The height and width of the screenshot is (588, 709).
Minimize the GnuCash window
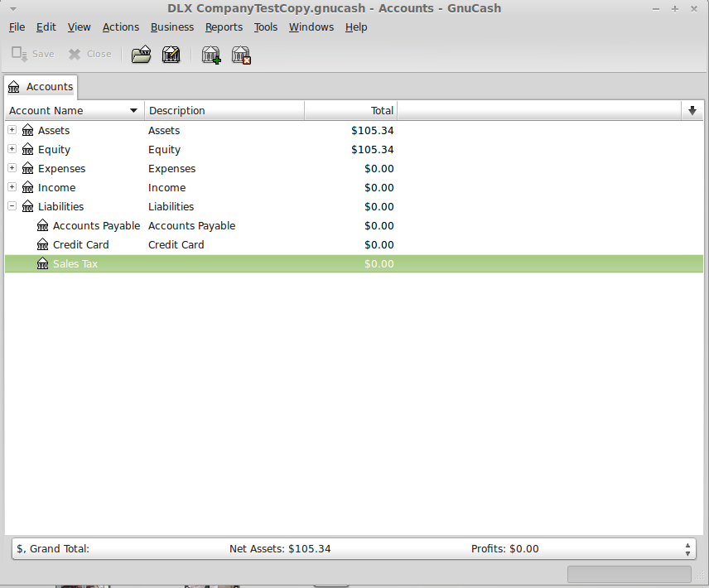(656, 9)
